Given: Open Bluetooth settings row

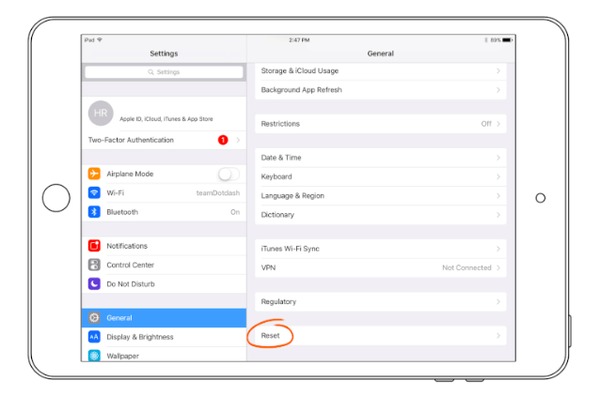Looking at the screenshot, I should coord(164,212).
